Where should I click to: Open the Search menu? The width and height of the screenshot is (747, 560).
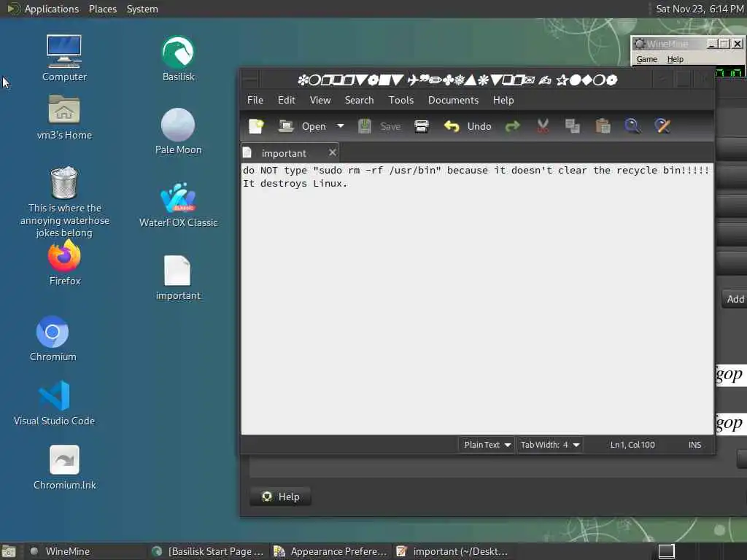coord(359,100)
